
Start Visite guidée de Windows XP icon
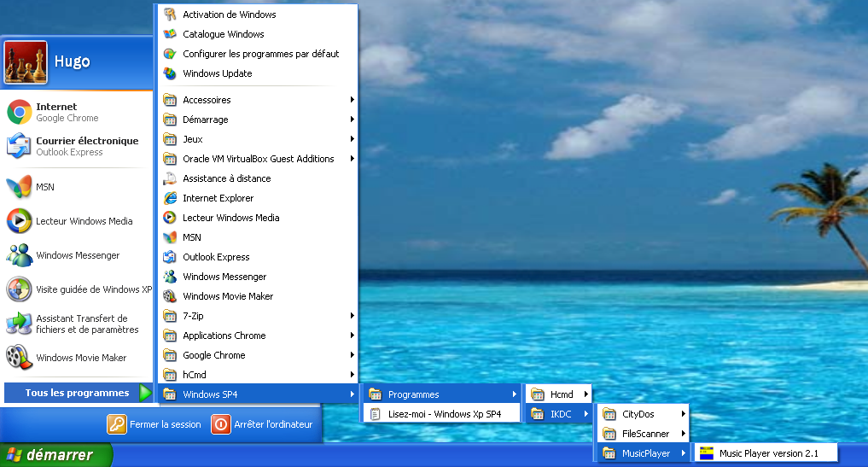20,289
